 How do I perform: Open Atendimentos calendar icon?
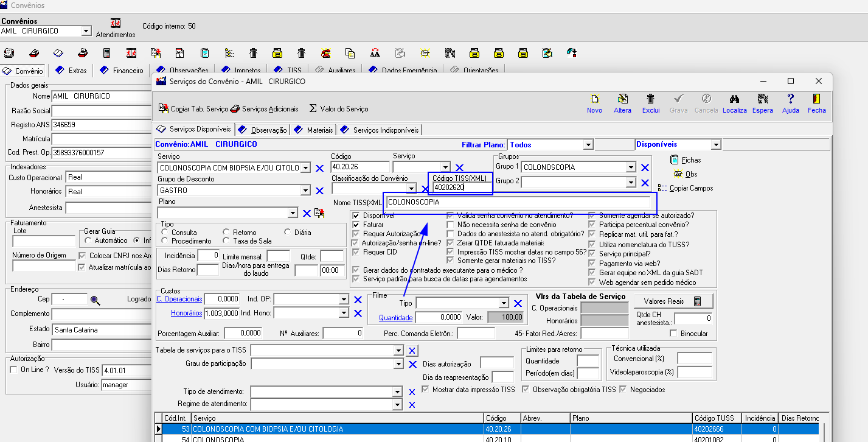tap(116, 24)
